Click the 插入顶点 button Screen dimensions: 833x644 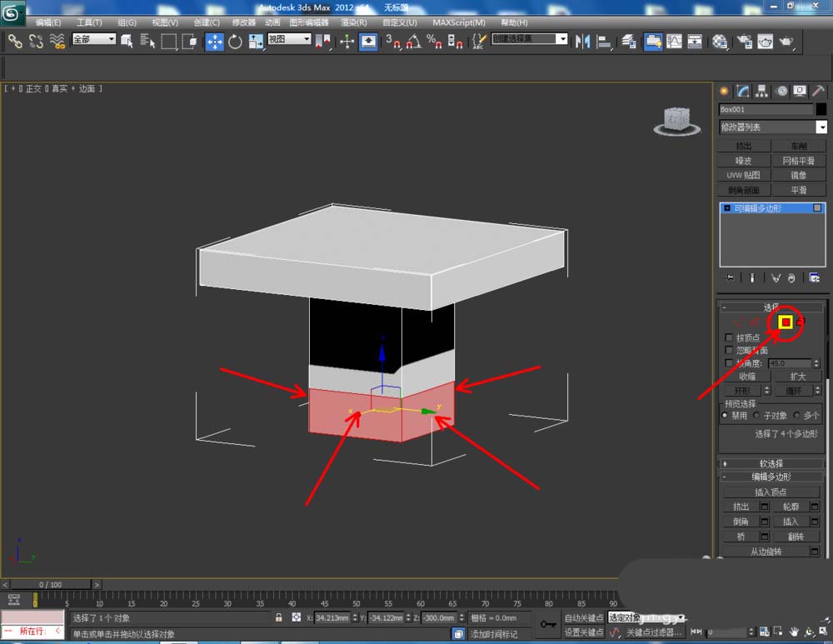771,492
